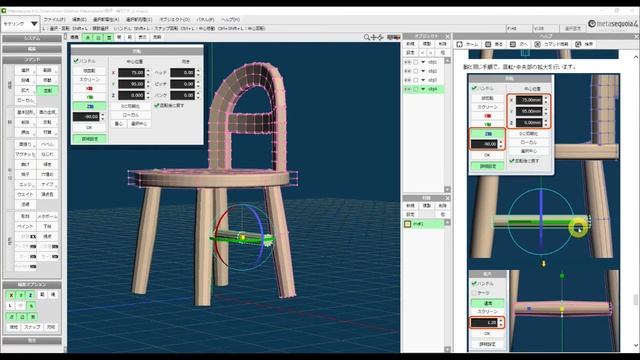This screenshot has height=360, width=640.
Task: Click the help scrollbar down arrow
Action: 636,345
